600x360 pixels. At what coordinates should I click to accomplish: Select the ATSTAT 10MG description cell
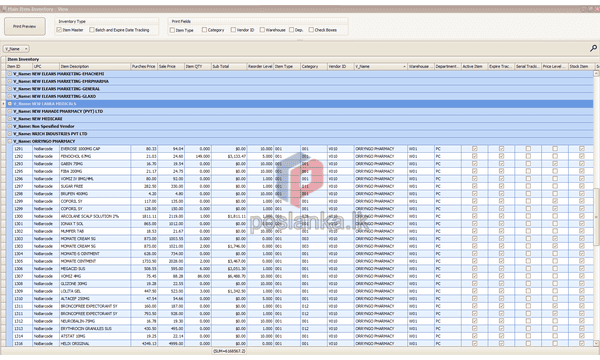95,336
